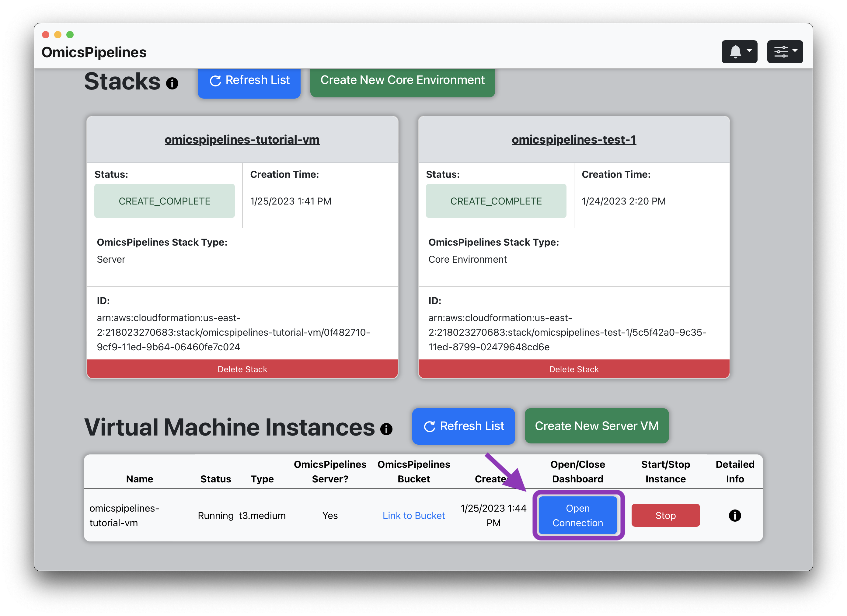Image resolution: width=847 pixels, height=616 pixels.
Task: Open omicspipelines-test-1 stack title link
Action: tap(573, 139)
